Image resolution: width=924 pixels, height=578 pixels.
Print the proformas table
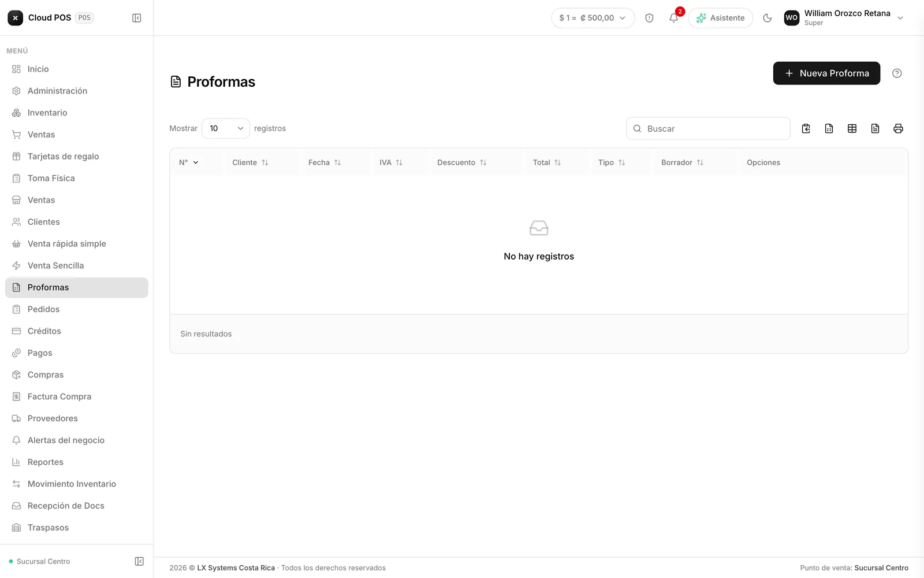click(x=898, y=128)
